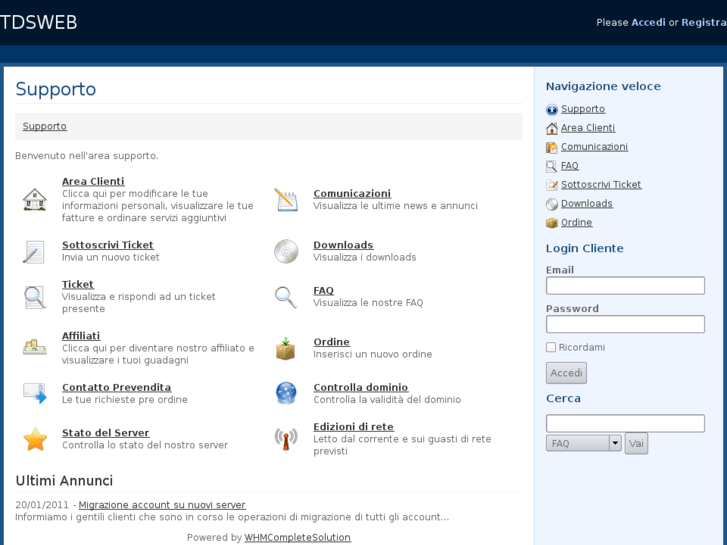727x545 pixels.
Task: Click the paper-and-pen icon beside Sottoscrivi Ticket
Action: [x=34, y=252]
